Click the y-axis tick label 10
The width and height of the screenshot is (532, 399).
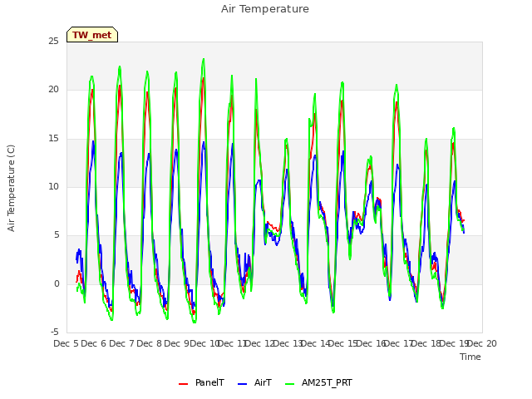coord(53,186)
